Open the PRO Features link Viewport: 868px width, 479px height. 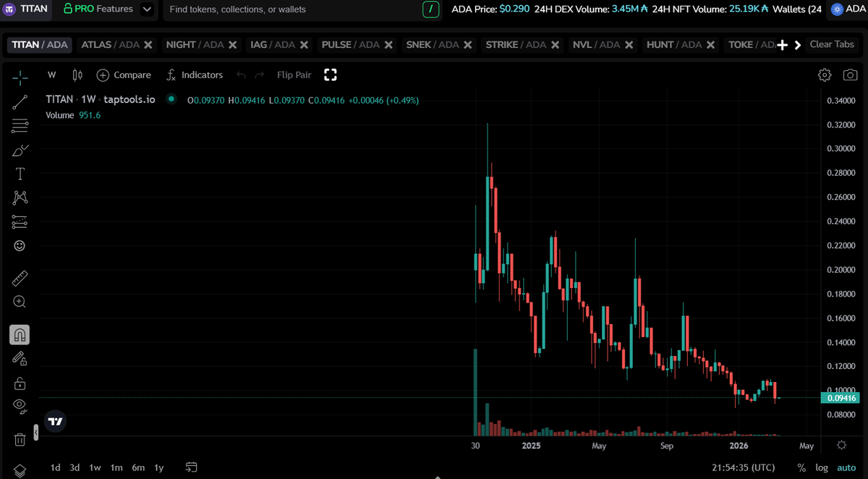(x=98, y=9)
